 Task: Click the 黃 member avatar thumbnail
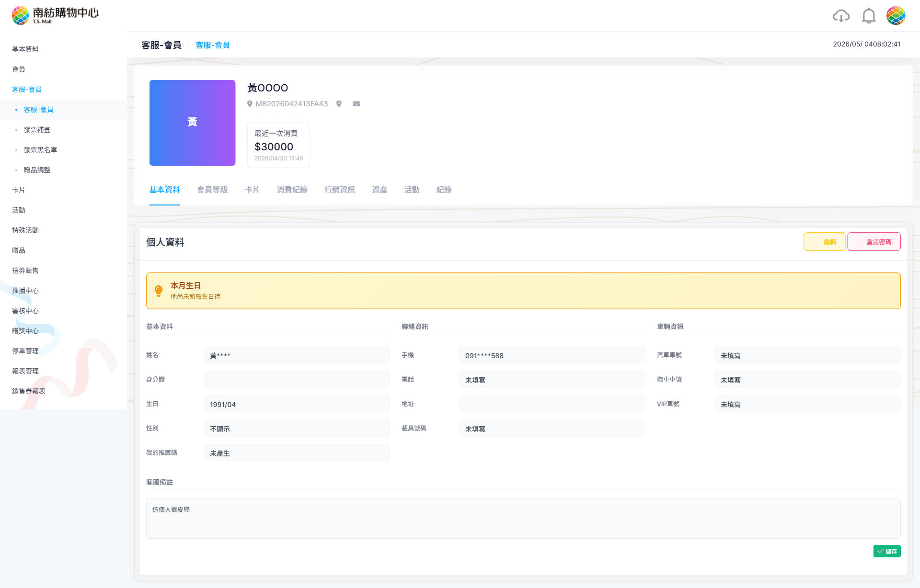(x=192, y=123)
